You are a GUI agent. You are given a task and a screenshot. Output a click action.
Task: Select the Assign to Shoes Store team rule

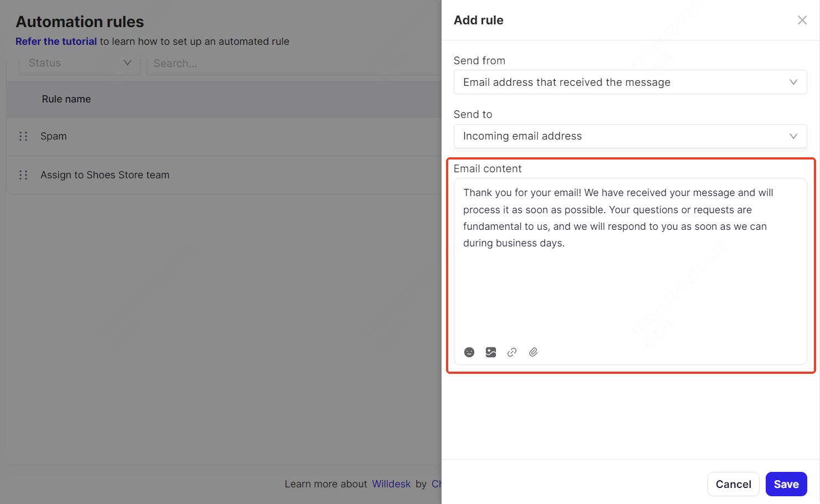(x=224, y=175)
